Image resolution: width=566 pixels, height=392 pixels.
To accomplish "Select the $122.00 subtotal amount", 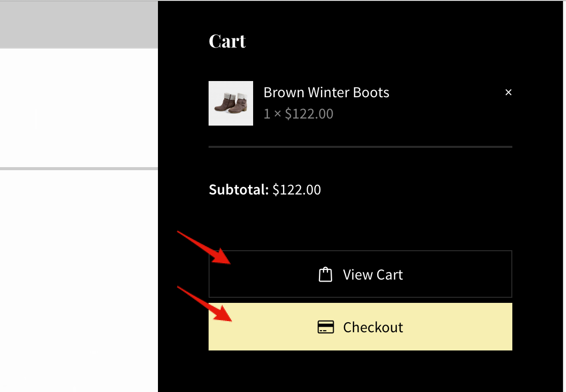I will click(x=297, y=190).
